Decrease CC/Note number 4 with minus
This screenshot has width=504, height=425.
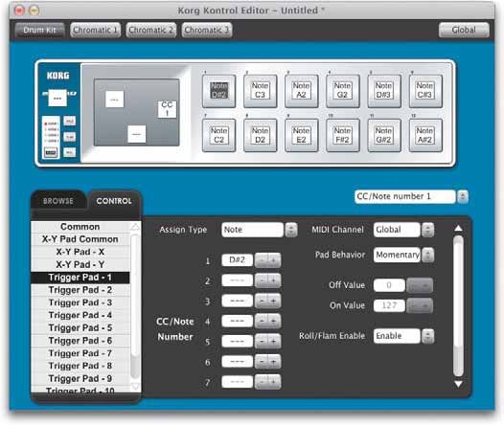click(262, 321)
